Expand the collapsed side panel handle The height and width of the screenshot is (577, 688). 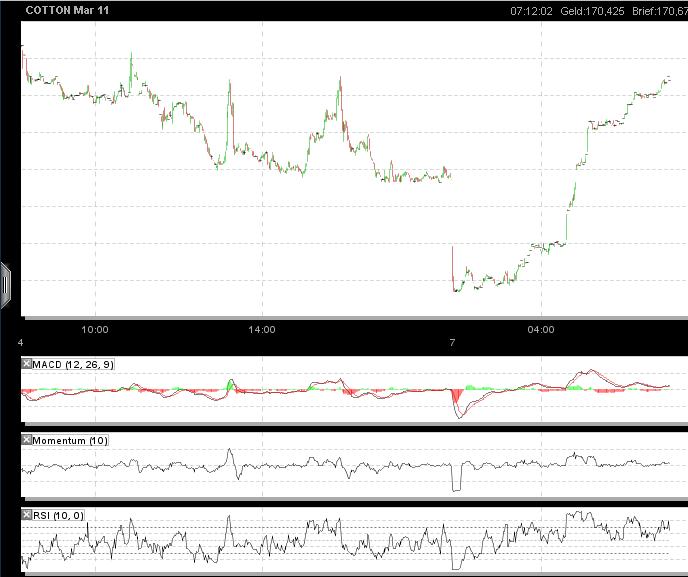pyautogui.click(x=5, y=284)
